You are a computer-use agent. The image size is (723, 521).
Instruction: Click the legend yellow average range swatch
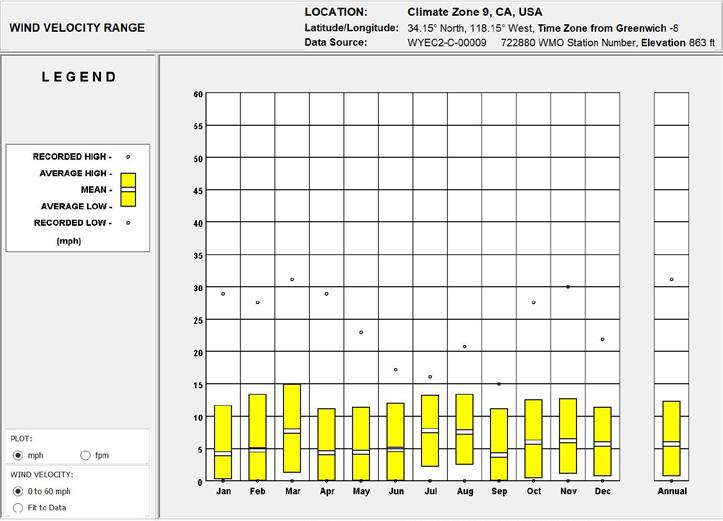click(x=128, y=189)
